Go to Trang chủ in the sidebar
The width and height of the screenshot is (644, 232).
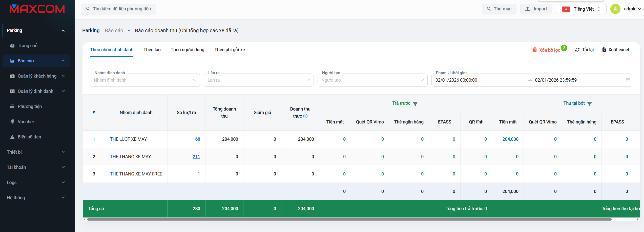pyautogui.click(x=27, y=46)
